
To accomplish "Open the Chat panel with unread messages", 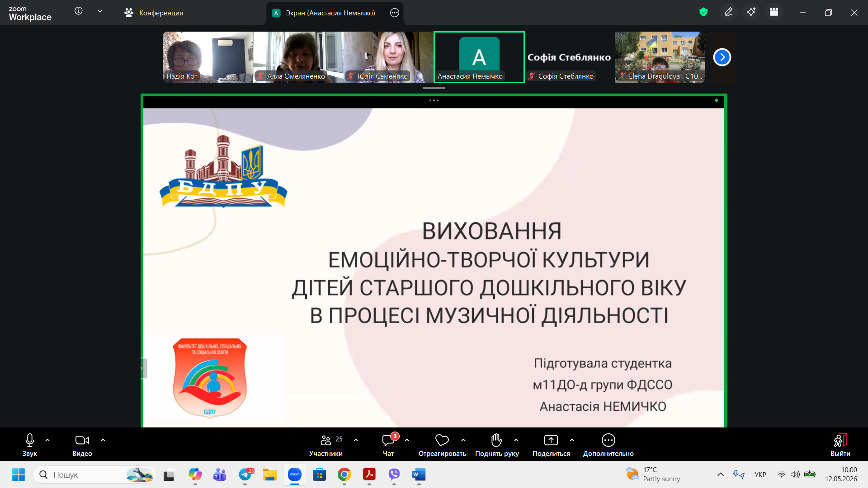I will (388, 444).
